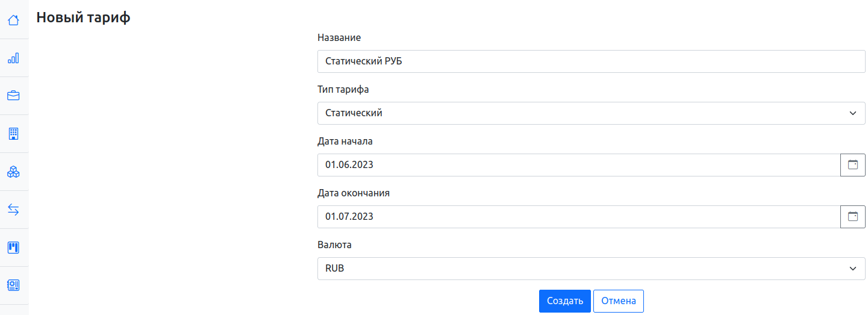This screenshot has width=868, height=315.
Task: Open the kanban board sidebar icon
Action: point(13,247)
